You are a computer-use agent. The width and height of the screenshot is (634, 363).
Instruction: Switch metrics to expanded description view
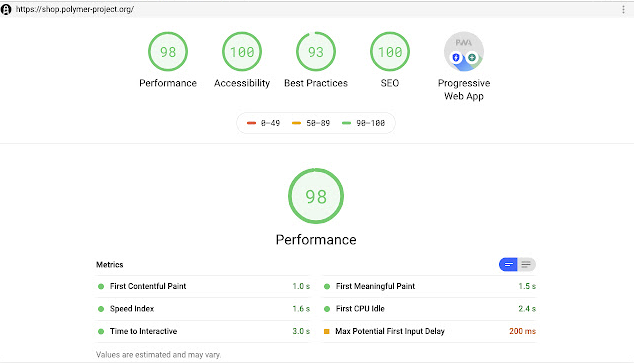click(526, 265)
